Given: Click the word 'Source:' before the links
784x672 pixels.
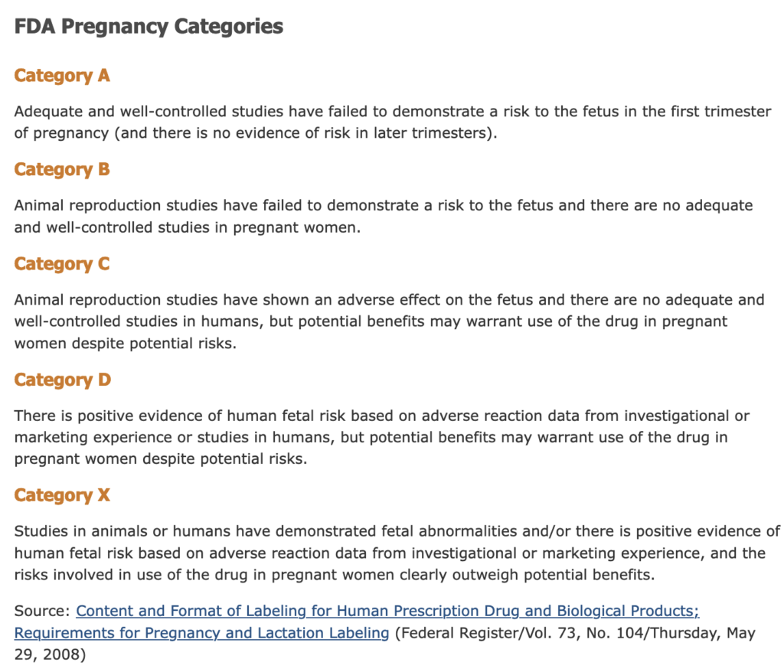Looking at the screenshot, I should pos(42,611).
